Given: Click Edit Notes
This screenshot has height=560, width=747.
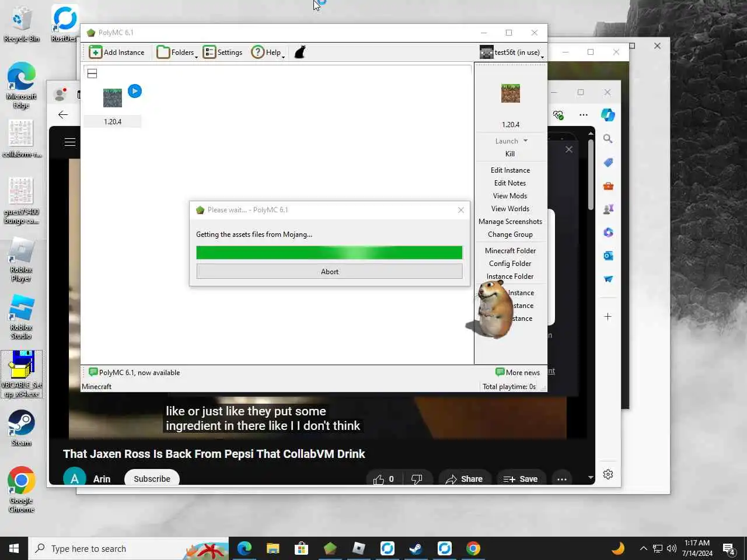Looking at the screenshot, I should pos(510,183).
